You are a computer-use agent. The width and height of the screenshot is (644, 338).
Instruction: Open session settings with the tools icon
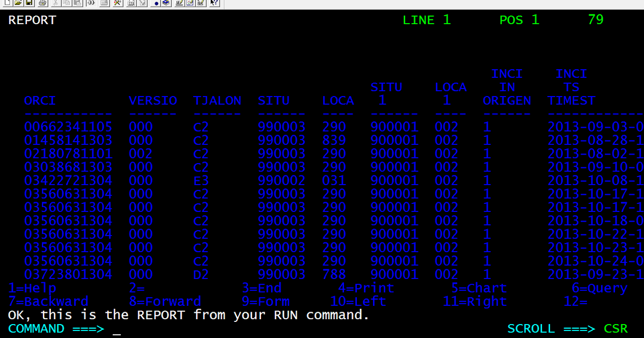[x=117, y=4]
